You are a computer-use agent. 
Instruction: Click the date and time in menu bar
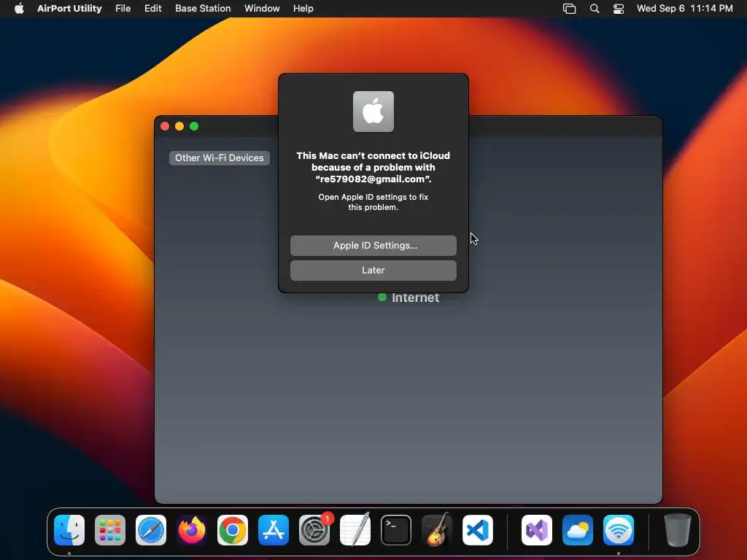coord(684,8)
